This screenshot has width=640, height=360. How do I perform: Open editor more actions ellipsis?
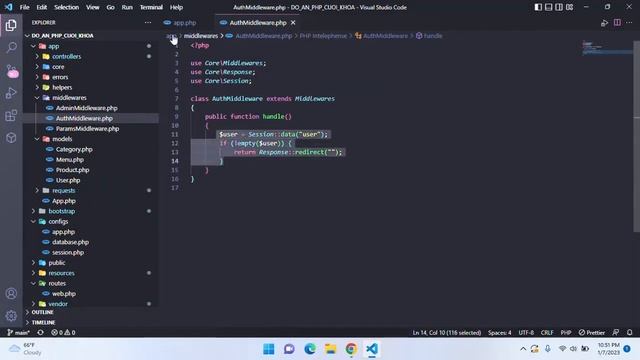point(629,23)
